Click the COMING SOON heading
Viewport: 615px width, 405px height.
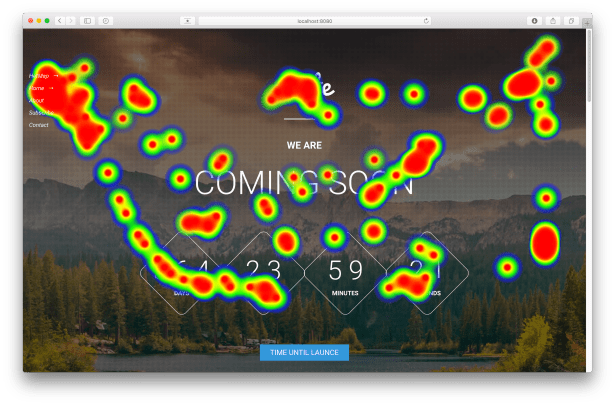click(x=304, y=184)
